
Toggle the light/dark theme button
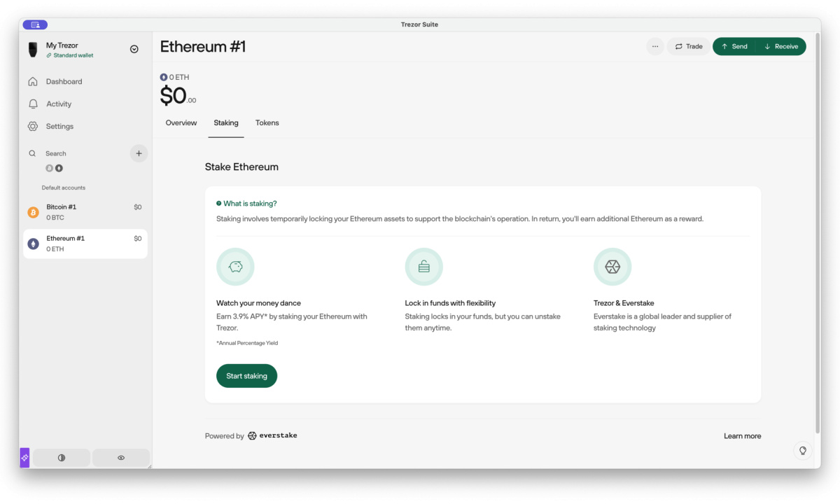pyautogui.click(x=62, y=458)
